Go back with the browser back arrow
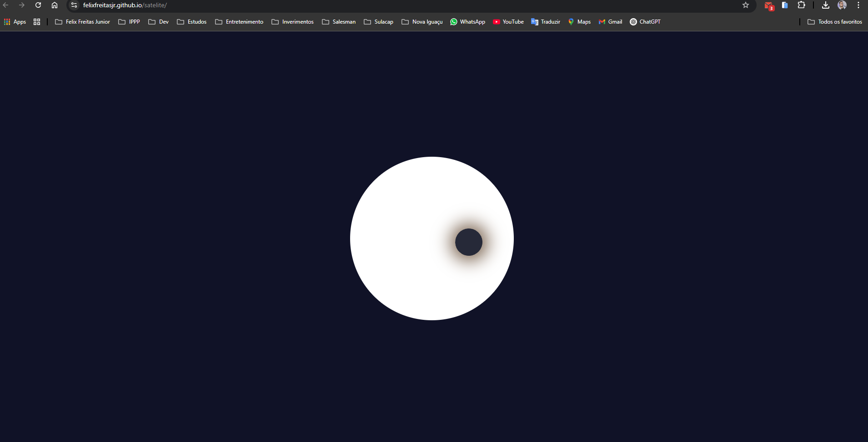Image resolution: width=868 pixels, height=442 pixels. [6, 5]
